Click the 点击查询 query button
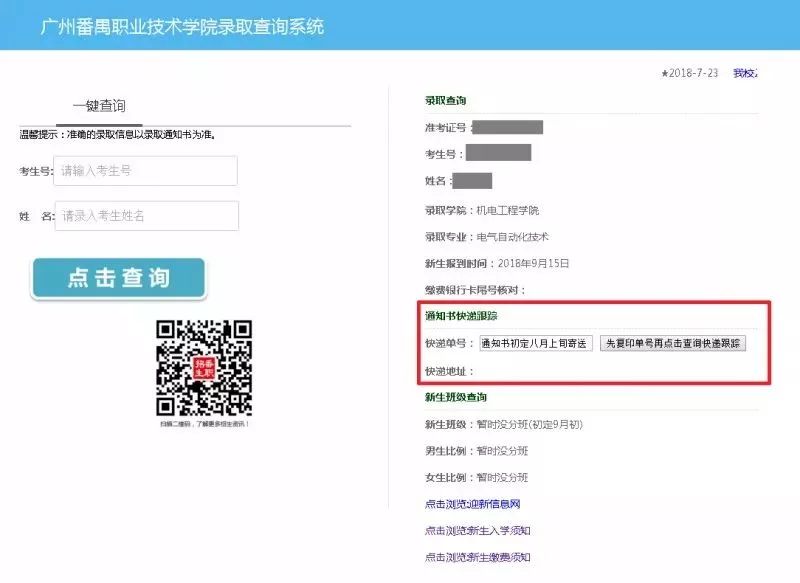This screenshot has width=800, height=583. pos(118,278)
